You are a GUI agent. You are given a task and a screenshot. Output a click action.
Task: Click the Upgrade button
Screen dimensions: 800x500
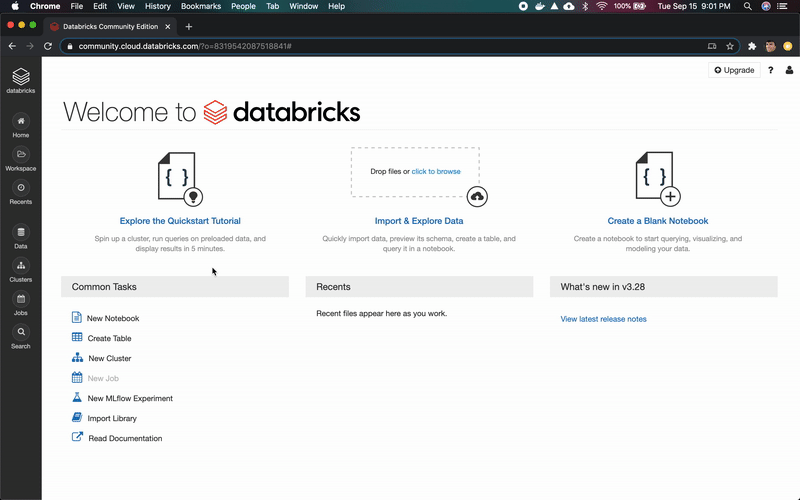coord(734,70)
